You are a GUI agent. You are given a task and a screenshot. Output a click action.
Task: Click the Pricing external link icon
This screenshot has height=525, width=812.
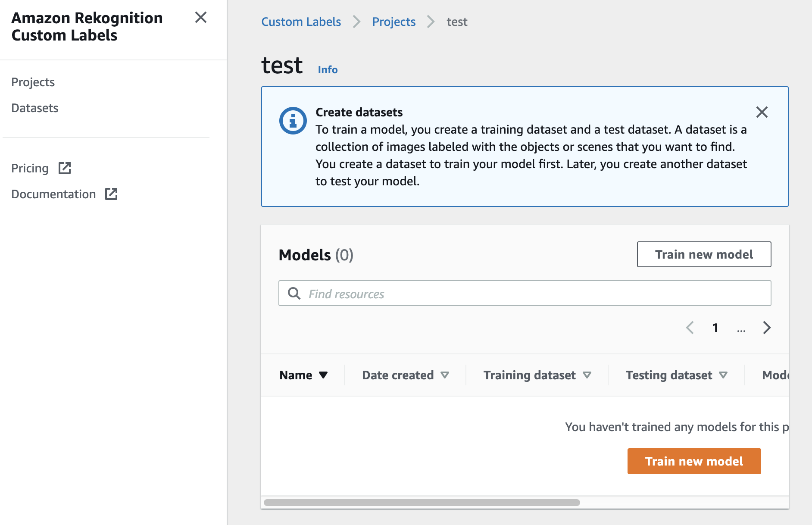point(65,168)
